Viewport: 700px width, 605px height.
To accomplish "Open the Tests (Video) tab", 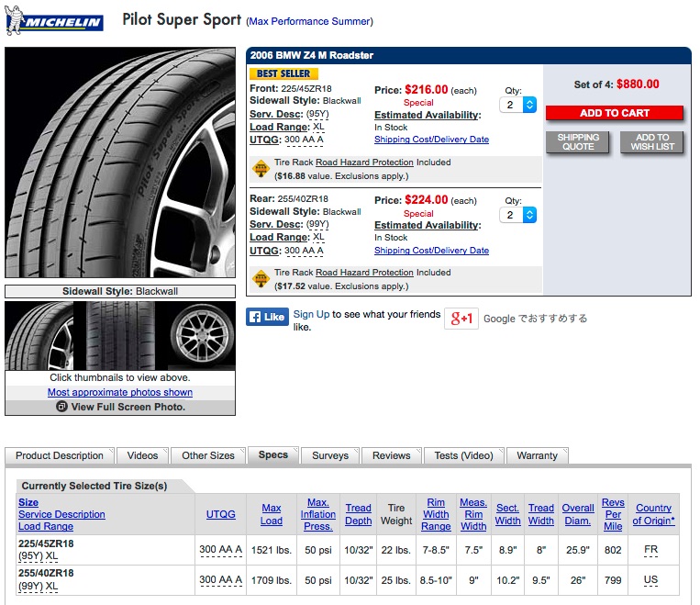I will pos(464,455).
